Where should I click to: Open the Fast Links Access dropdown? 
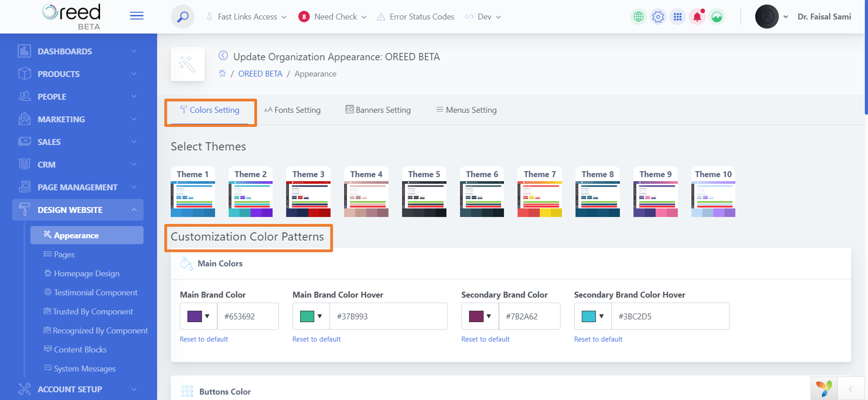pos(247,17)
